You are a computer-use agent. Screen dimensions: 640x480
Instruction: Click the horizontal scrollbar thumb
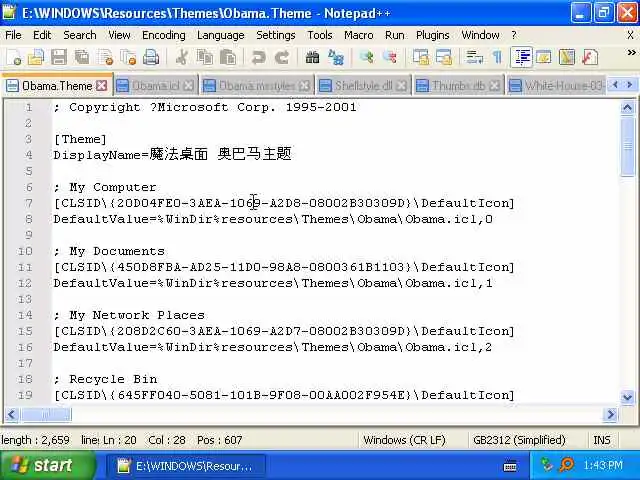pos(46,414)
